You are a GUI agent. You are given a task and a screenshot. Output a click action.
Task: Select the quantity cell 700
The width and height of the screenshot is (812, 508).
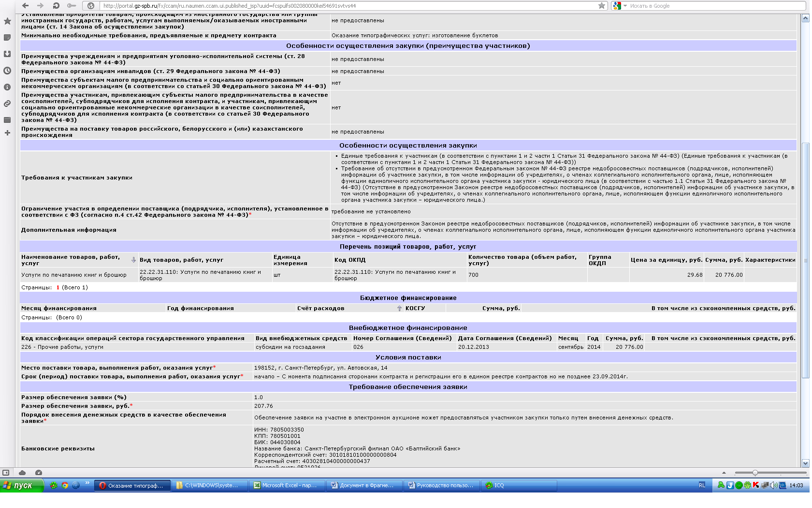pyautogui.click(x=527, y=275)
